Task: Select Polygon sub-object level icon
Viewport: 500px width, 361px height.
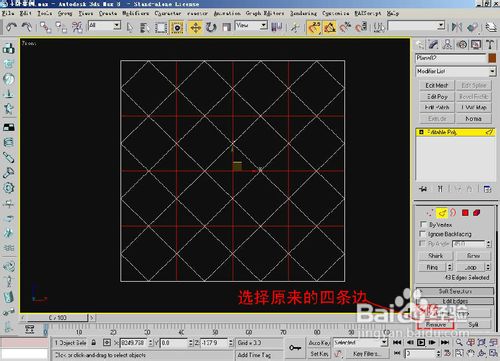Action: [465, 213]
